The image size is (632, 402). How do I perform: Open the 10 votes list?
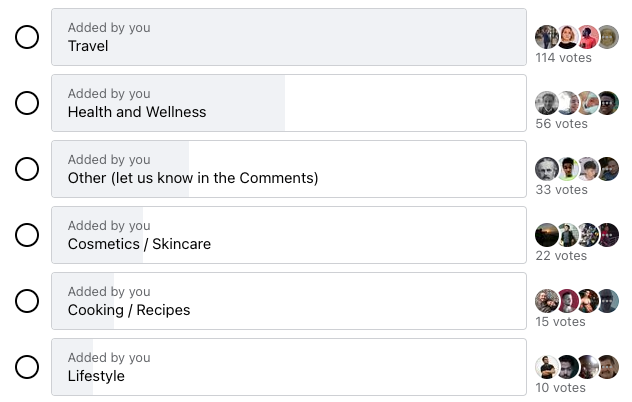click(x=560, y=388)
